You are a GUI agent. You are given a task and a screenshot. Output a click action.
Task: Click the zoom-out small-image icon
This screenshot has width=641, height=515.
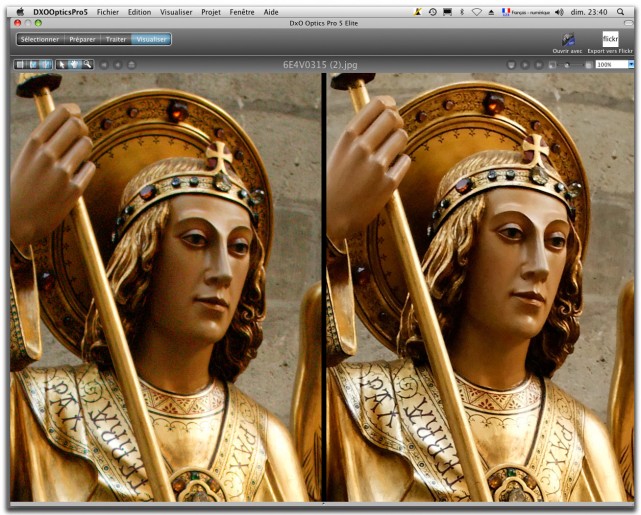coord(552,65)
